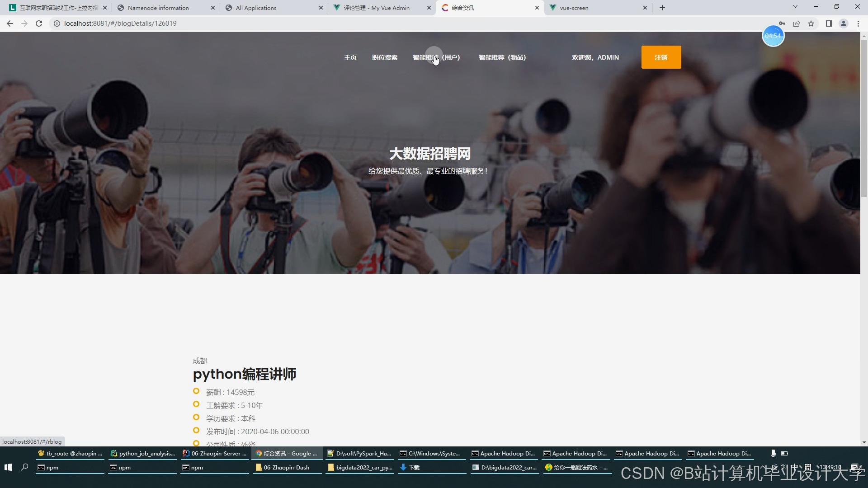Click the orange 注销 logout button
Viewport: 868px width, 488px height.
point(661,57)
